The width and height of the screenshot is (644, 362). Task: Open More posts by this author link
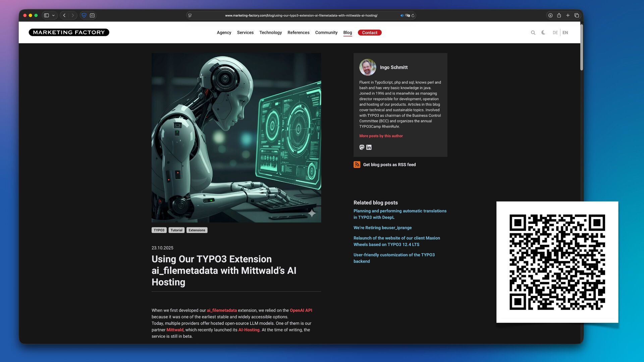(381, 136)
